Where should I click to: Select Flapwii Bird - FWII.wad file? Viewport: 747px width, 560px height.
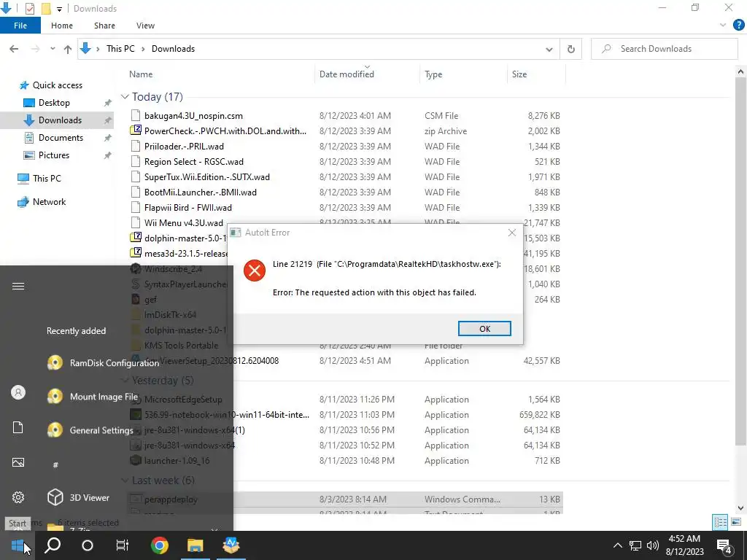coord(188,208)
